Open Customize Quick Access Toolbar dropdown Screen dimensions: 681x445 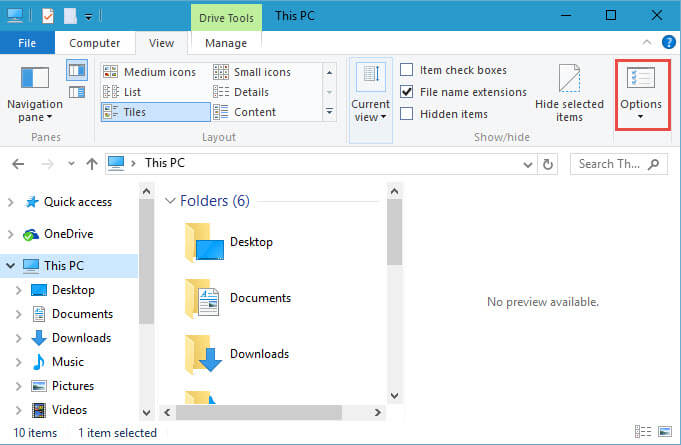tap(88, 17)
